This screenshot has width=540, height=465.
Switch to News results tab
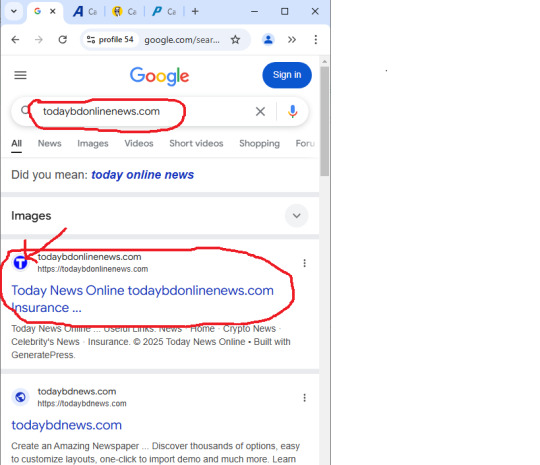(50, 143)
